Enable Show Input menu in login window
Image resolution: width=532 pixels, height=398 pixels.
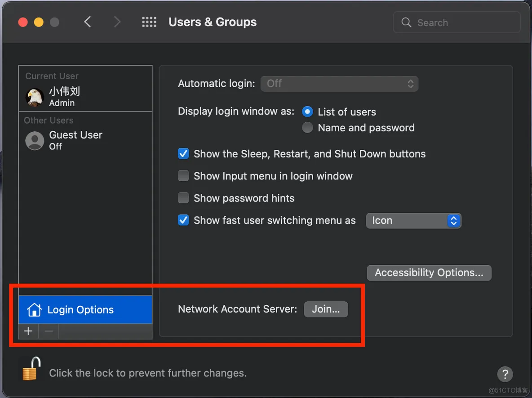click(x=183, y=176)
